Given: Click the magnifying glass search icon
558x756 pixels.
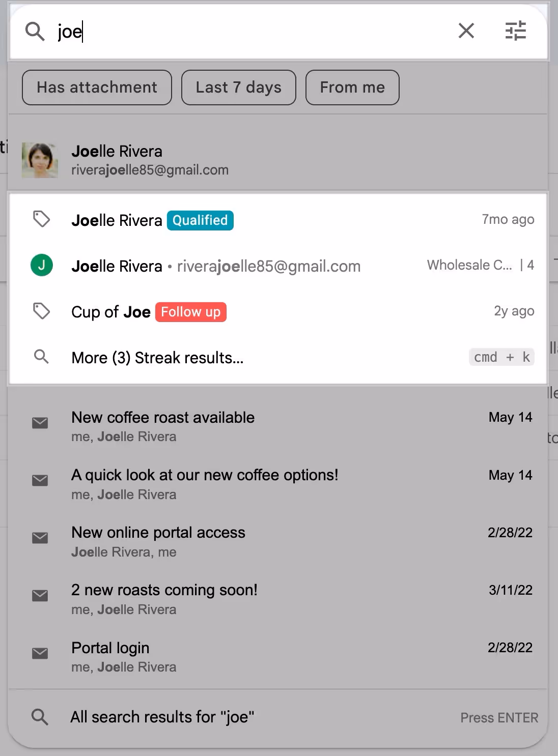Looking at the screenshot, I should [x=34, y=31].
